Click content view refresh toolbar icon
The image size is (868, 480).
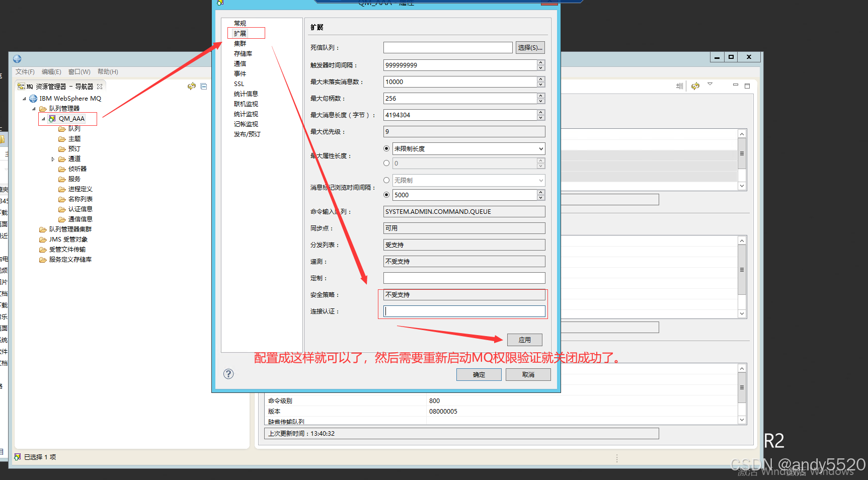tap(695, 86)
